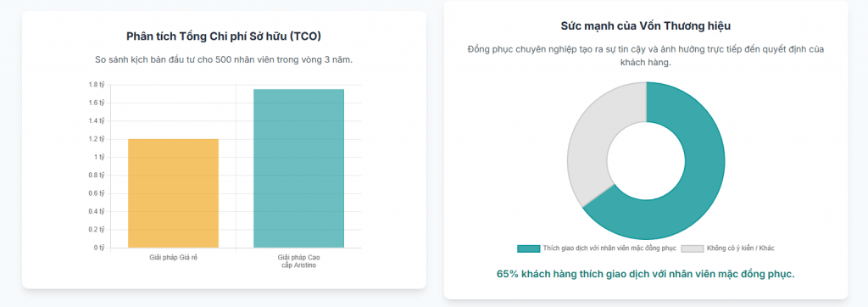The image size is (868, 307).
Task: Toggle the gray legend color box
Action: point(692,248)
